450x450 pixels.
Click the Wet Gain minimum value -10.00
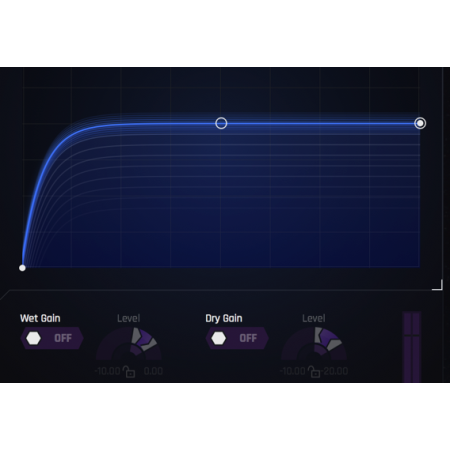point(107,371)
